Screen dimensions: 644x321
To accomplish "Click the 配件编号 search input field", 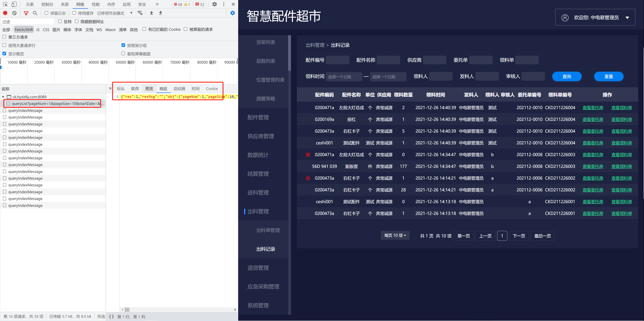I will tap(337, 60).
